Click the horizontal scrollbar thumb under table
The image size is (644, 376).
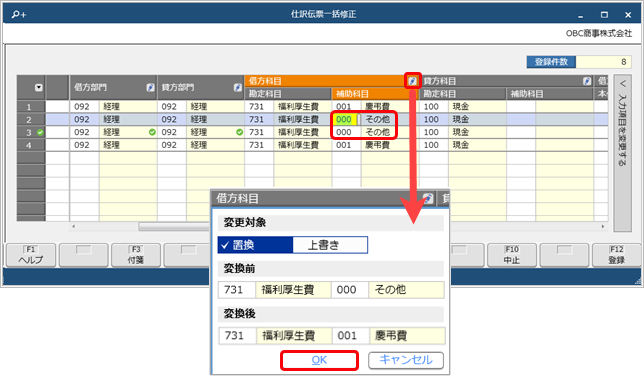point(174,226)
